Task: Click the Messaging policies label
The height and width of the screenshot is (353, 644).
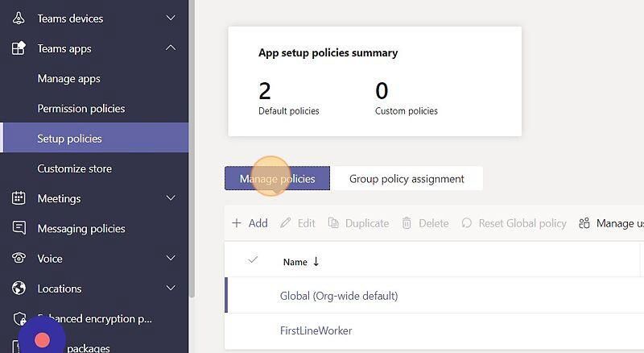Action: (81, 228)
